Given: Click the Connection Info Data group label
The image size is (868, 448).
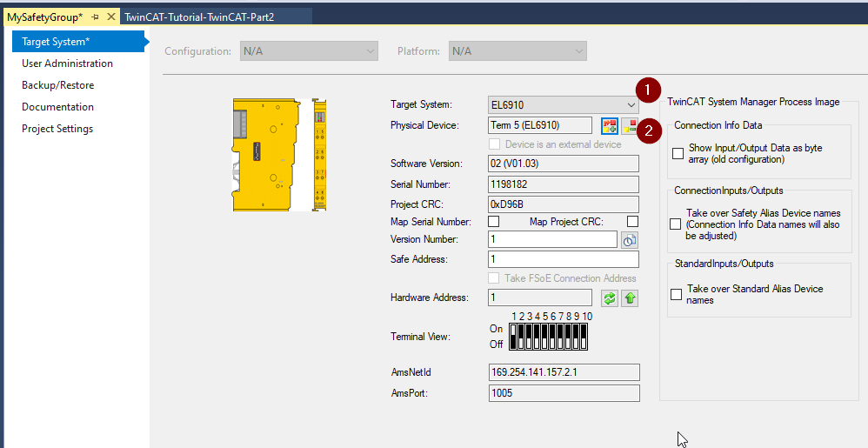Looking at the screenshot, I should click(x=718, y=125).
